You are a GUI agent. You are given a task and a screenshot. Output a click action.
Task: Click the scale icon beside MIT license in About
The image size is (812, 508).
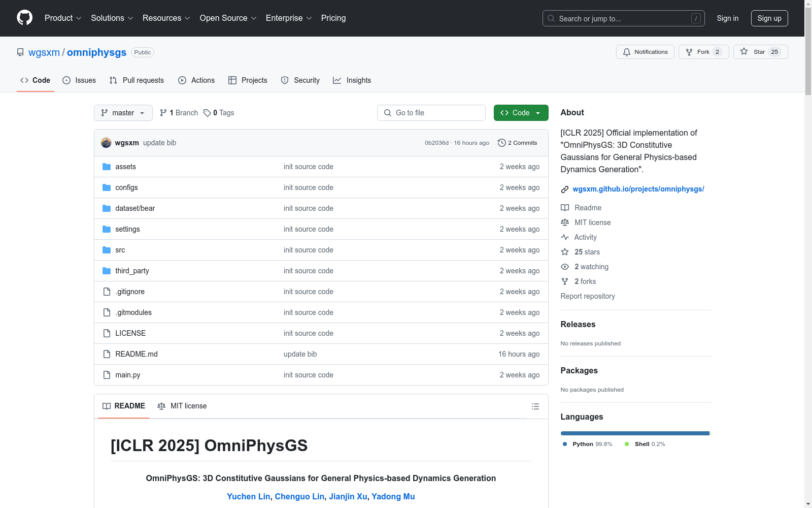tap(565, 223)
